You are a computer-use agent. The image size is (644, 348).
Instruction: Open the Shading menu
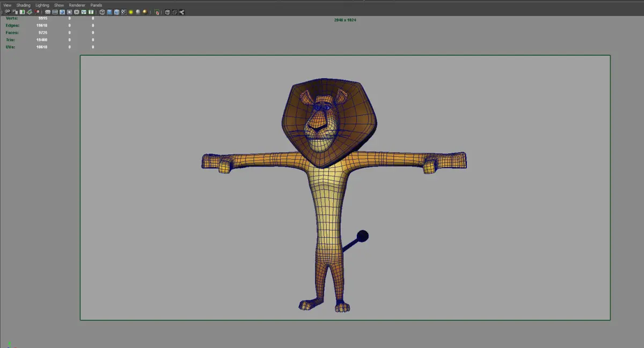[x=24, y=5]
